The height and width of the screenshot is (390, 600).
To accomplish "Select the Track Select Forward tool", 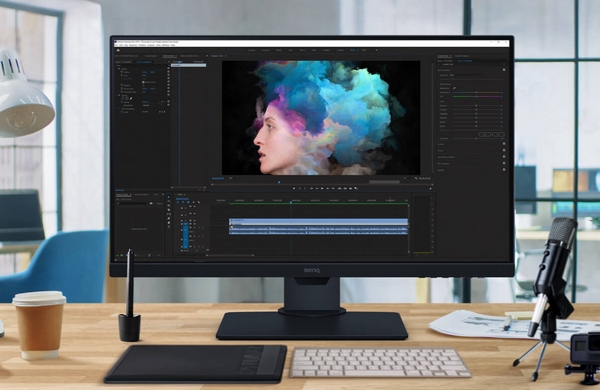I will point(169,201).
